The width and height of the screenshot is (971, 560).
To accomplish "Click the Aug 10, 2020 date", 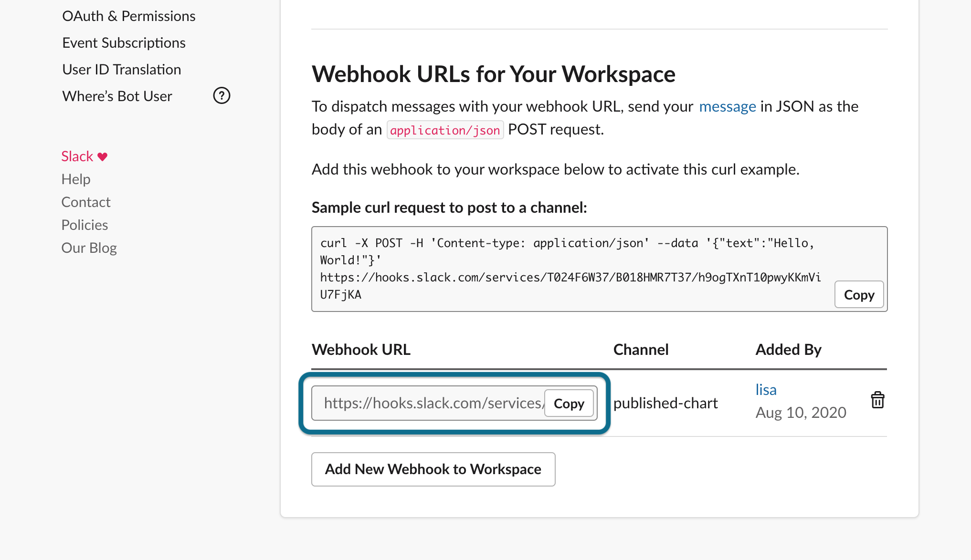I will click(x=801, y=413).
